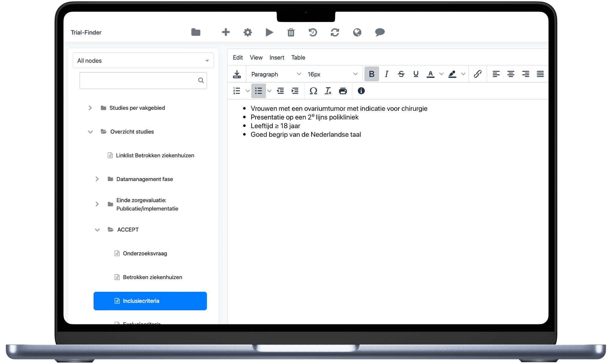Click the play icon in top toolbar
This screenshot has width=612, height=364.
pos(269,32)
